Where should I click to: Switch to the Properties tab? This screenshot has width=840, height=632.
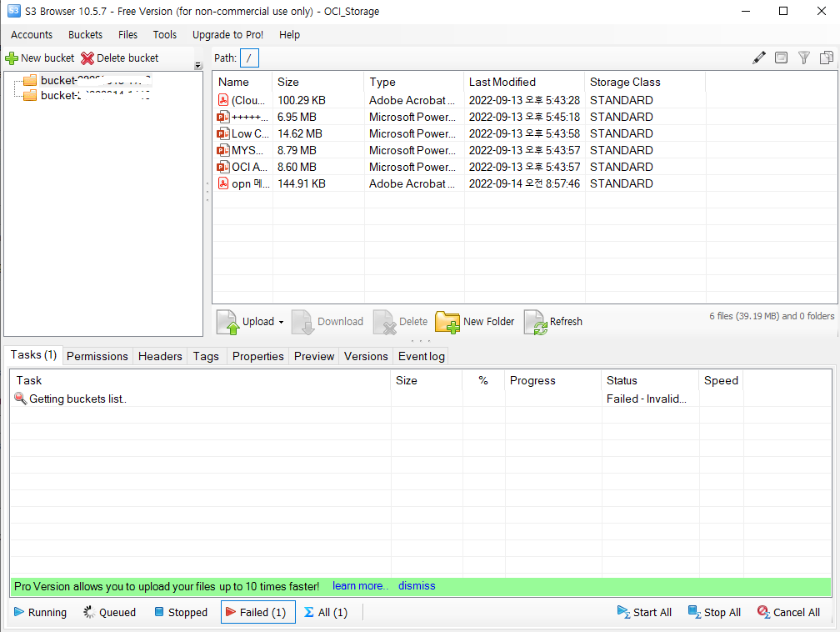[257, 357]
